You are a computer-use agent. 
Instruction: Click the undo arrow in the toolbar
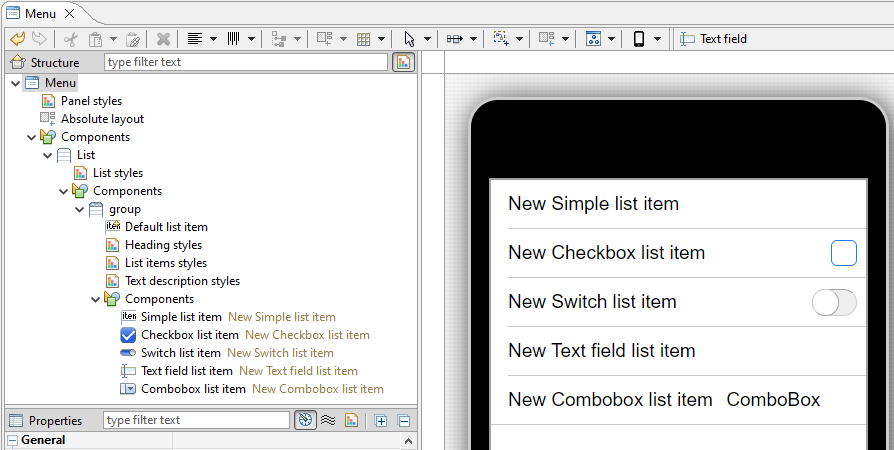click(x=17, y=39)
